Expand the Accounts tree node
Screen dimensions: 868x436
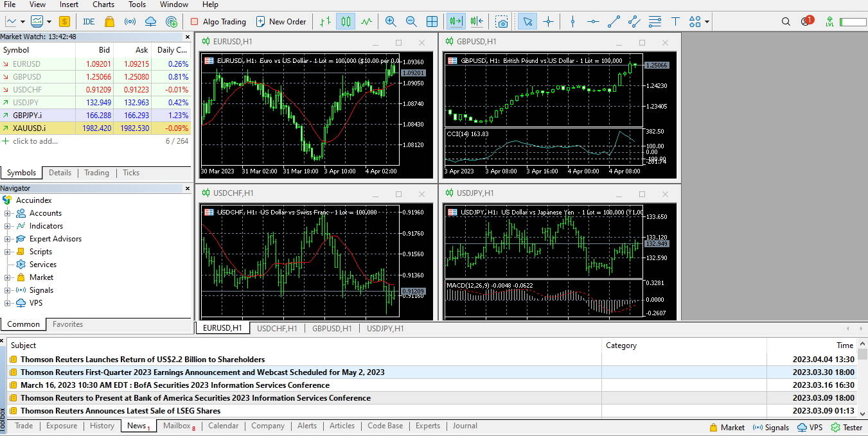click(x=8, y=213)
